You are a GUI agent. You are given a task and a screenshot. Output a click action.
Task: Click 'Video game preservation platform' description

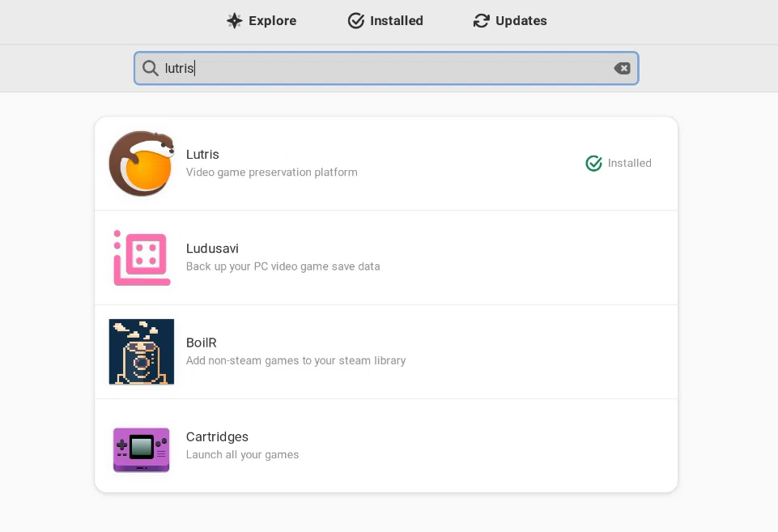[272, 172]
